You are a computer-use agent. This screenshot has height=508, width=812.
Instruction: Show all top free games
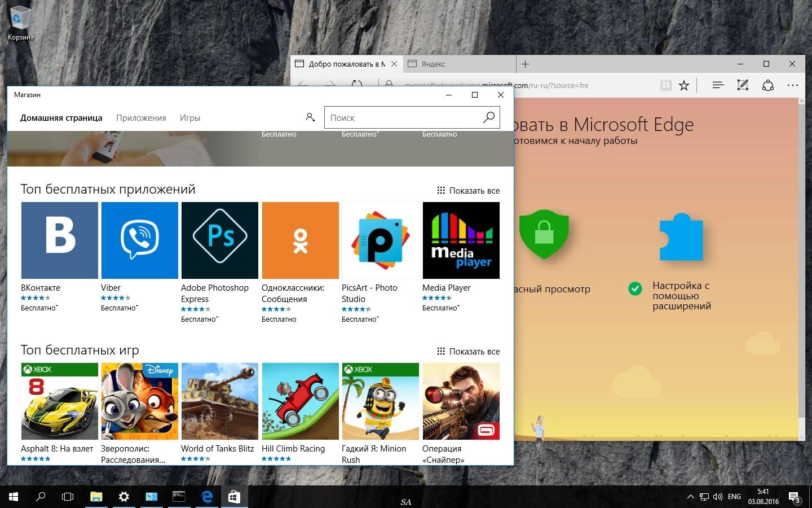(x=469, y=352)
